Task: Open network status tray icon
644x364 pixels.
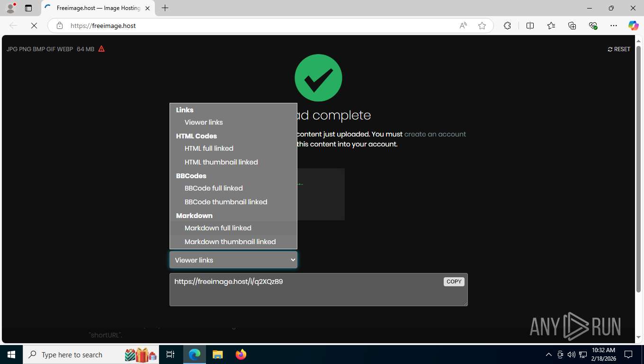Action: pyautogui.click(x=583, y=355)
